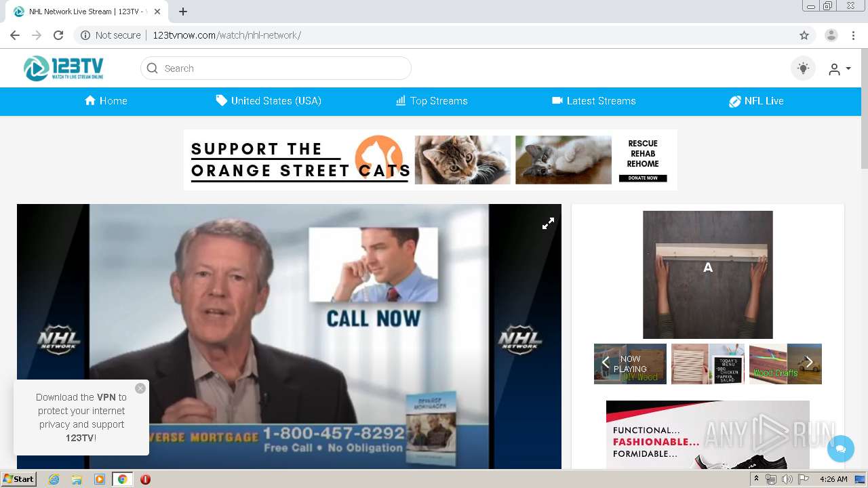Viewport: 868px width, 488px height.
Task: Click the VPN link in popup
Action: [106, 397]
